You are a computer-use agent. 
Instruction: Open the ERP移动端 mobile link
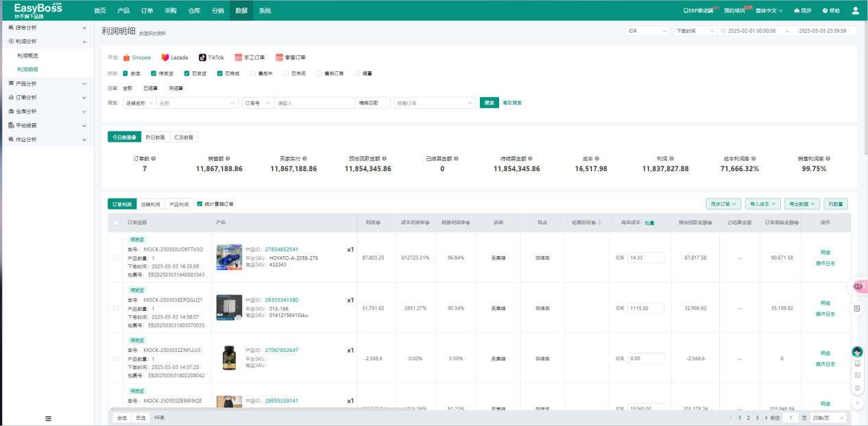[700, 10]
